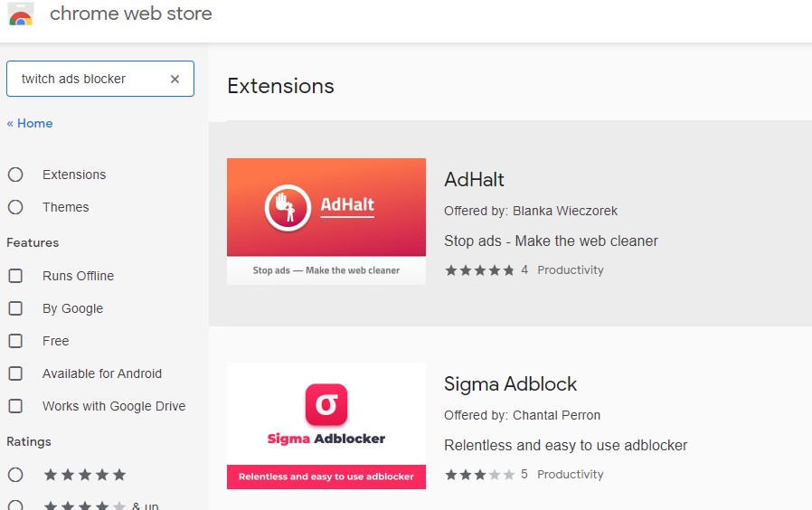Clear the search box with the X icon
Screen dimensions: 812x510
[x=175, y=80]
